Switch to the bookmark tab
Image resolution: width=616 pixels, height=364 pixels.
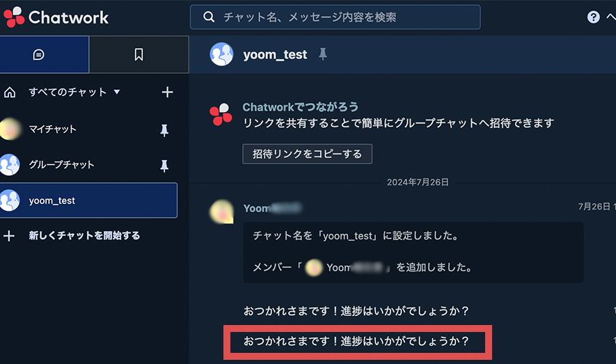click(139, 54)
